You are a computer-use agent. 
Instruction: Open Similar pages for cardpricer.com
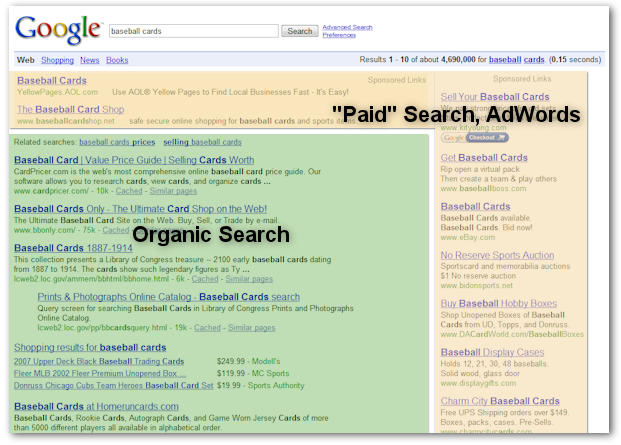click(173, 191)
